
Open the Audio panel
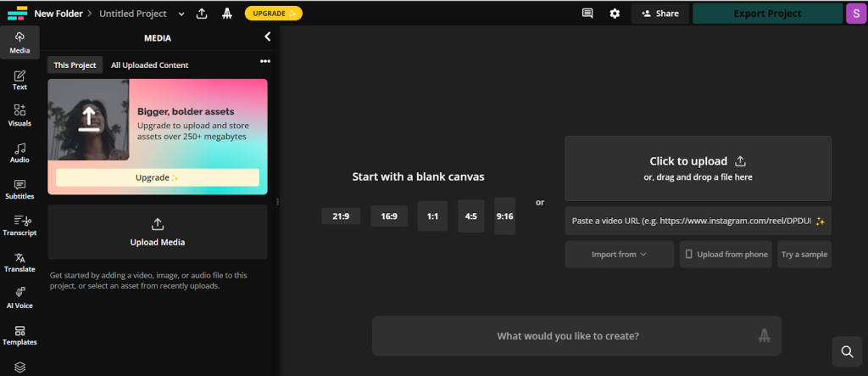pos(19,151)
